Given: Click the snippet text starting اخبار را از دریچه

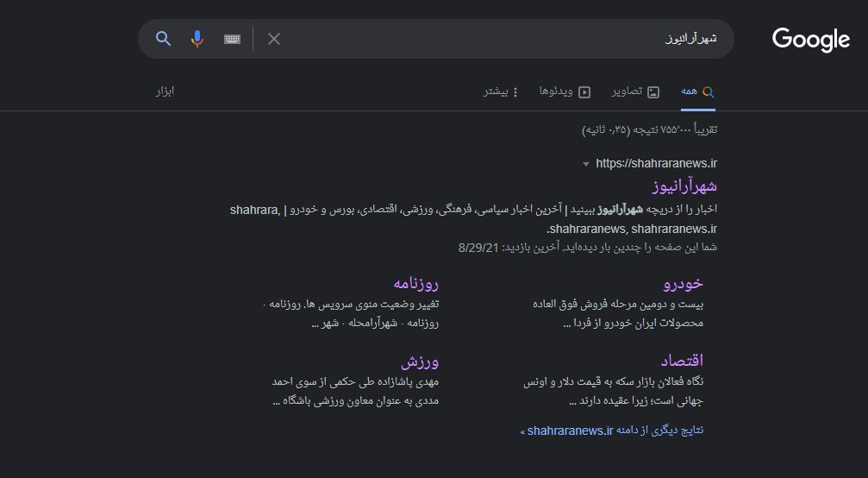Looking at the screenshot, I should (x=473, y=219).
